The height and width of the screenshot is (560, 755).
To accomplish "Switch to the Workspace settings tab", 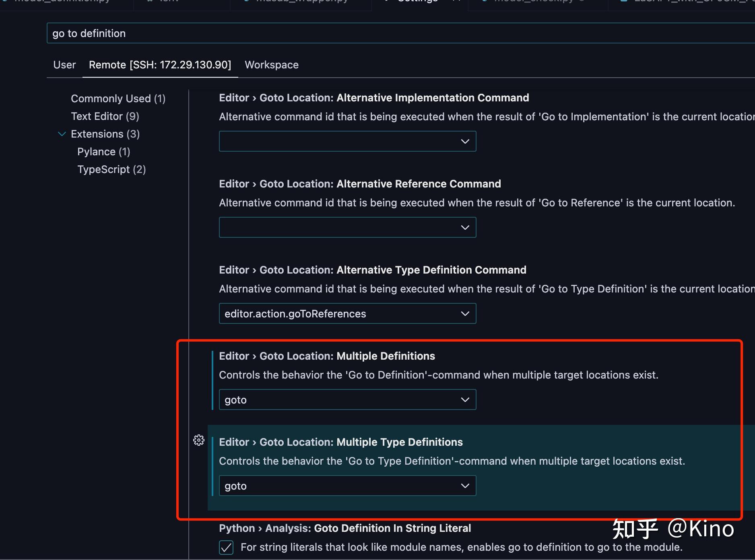I will (272, 65).
